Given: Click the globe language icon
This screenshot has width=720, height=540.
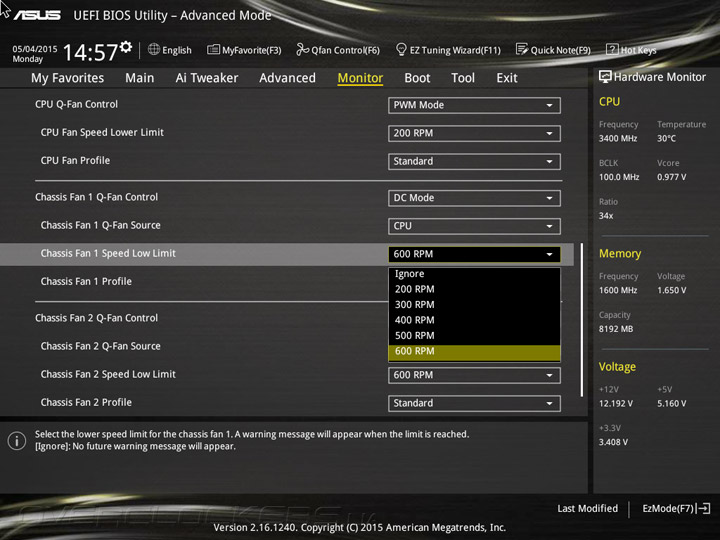Looking at the screenshot, I should click(154, 49).
